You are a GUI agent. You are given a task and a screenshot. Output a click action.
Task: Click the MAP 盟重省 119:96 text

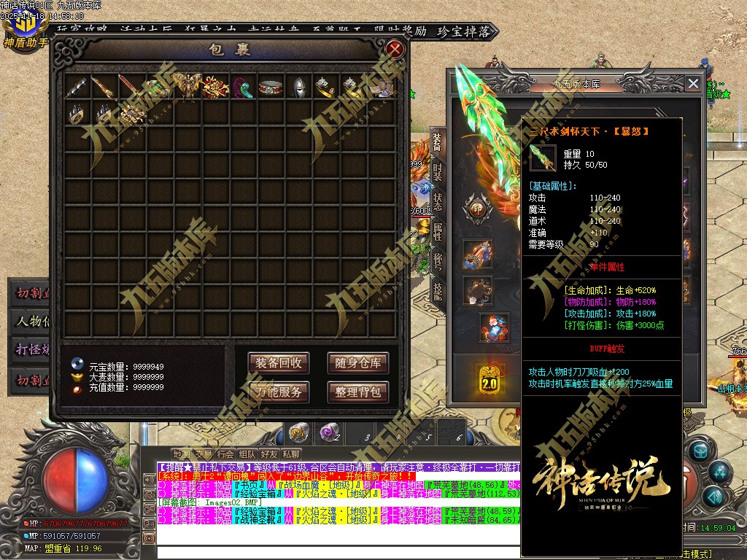pos(63,548)
